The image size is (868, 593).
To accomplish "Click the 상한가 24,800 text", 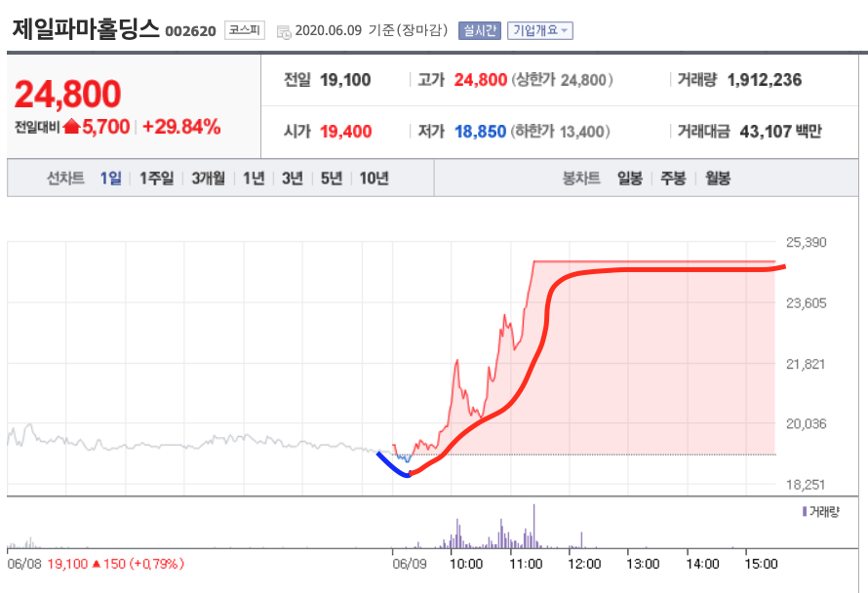I will [x=562, y=80].
